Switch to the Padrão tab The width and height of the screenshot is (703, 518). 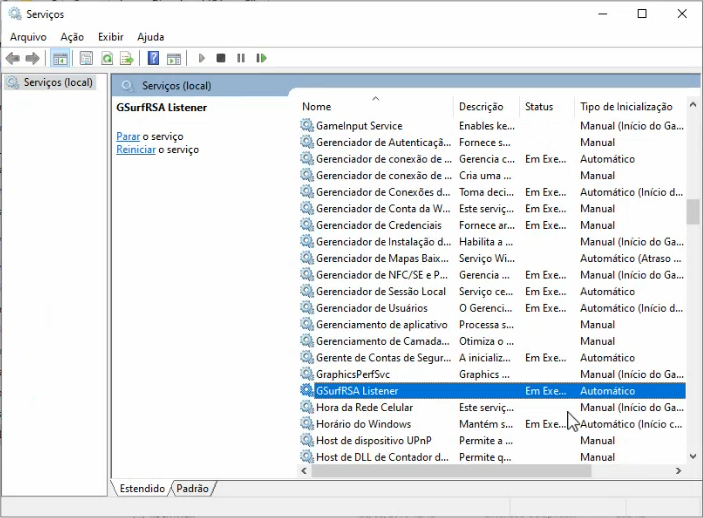[x=192, y=488]
